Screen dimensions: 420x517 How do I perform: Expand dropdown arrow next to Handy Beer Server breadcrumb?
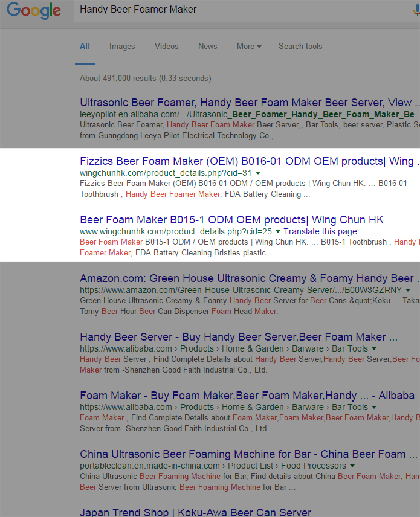click(374, 348)
